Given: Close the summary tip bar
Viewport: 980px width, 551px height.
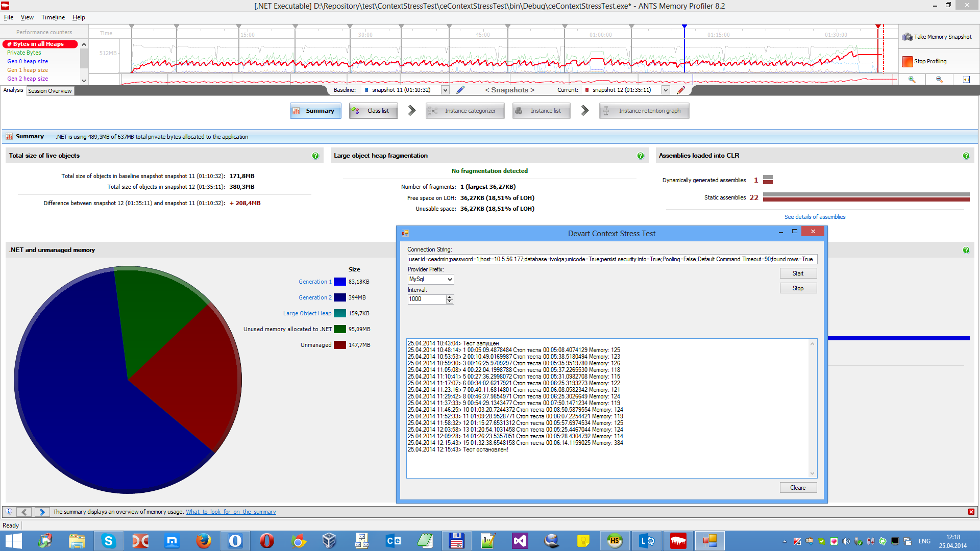Looking at the screenshot, I should click(x=971, y=512).
